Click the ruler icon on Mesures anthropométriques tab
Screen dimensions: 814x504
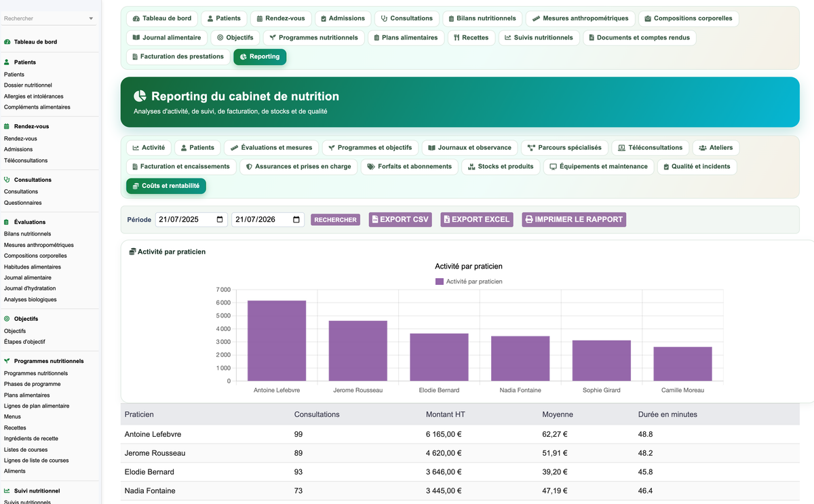click(537, 18)
